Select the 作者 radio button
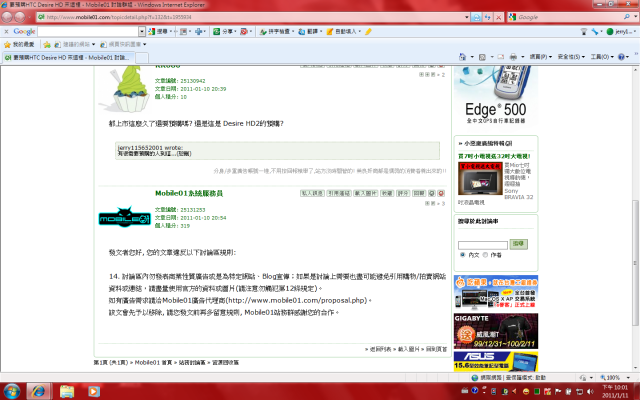 [x=485, y=255]
